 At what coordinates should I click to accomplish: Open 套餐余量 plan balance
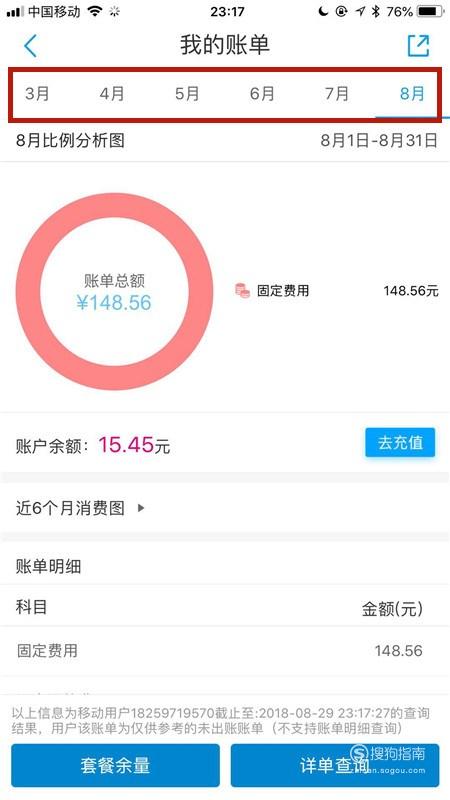pos(115,765)
